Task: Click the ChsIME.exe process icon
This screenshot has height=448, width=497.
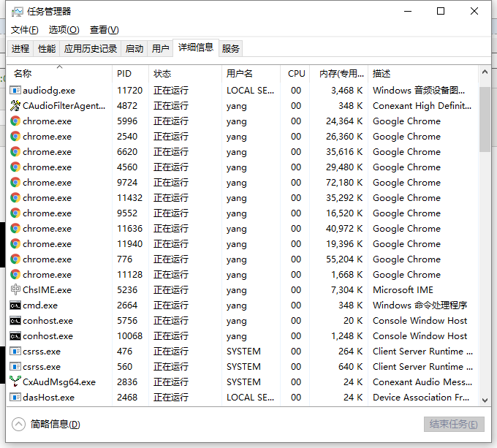Action: click(15, 290)
